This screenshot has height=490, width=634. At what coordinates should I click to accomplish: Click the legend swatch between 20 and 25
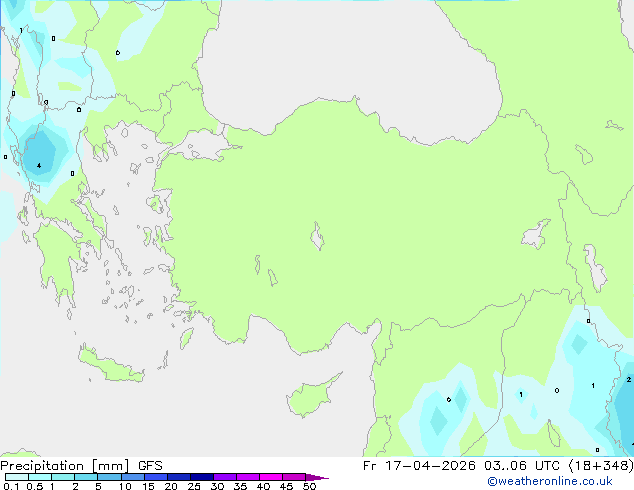(179, 477)
